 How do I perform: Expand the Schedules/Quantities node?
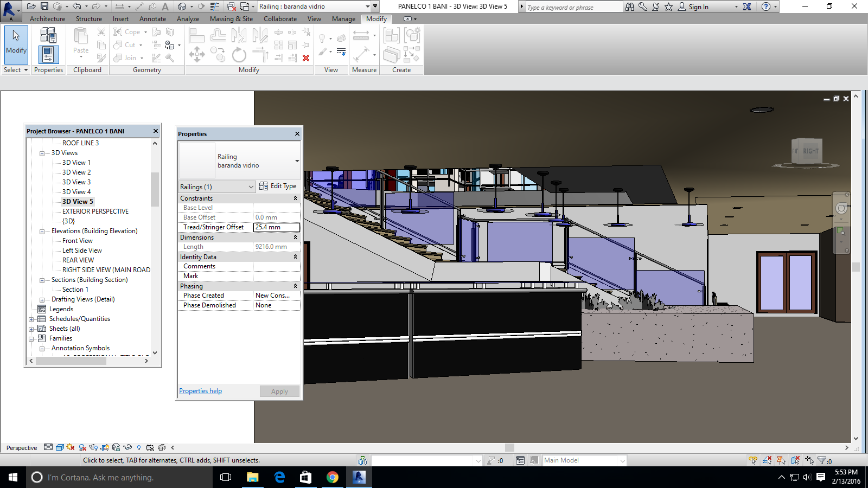[x=31, y=319]
